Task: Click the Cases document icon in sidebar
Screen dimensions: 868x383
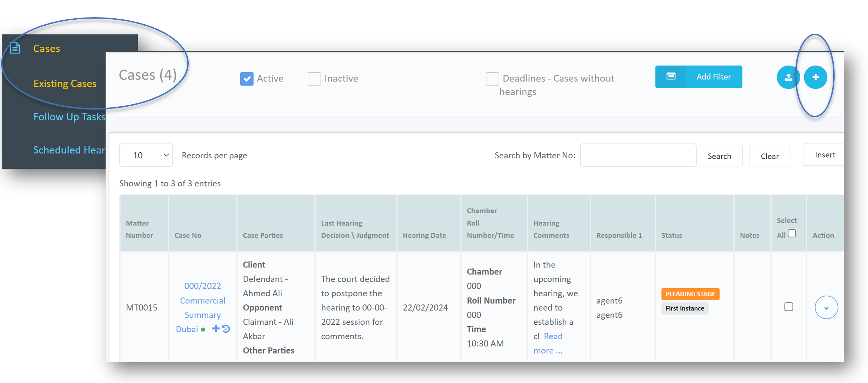Action: click(15, 48)
